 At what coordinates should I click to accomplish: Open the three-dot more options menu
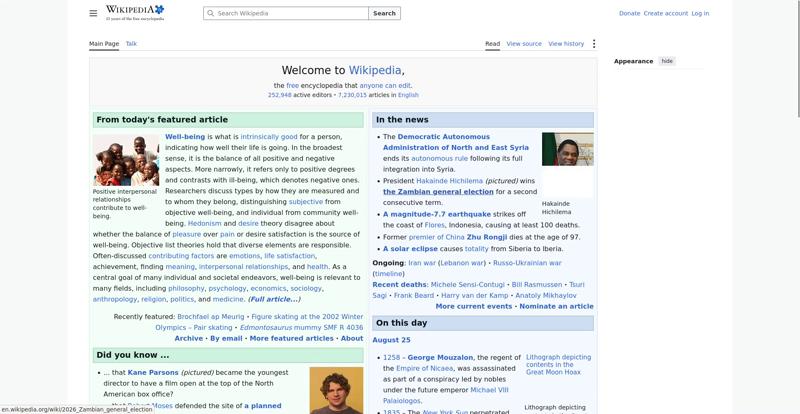click(x=593, y=44)
